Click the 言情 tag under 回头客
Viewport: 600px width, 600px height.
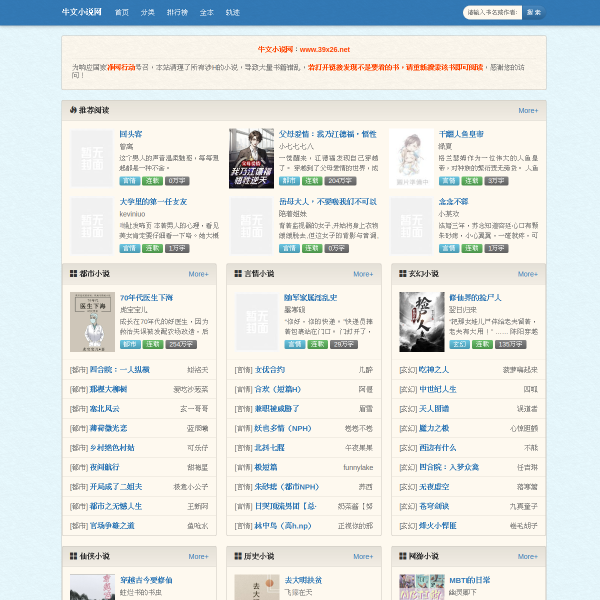click(x=130, y=181)
